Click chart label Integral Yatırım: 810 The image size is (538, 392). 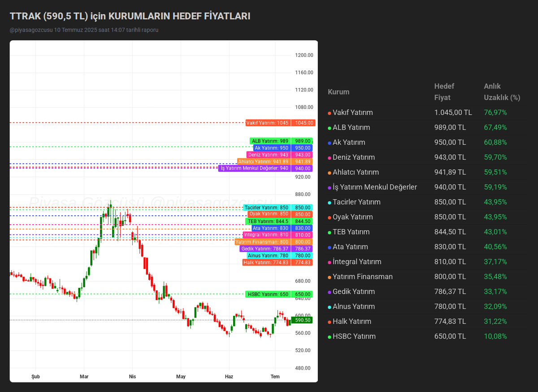click(x=266, y=235)
